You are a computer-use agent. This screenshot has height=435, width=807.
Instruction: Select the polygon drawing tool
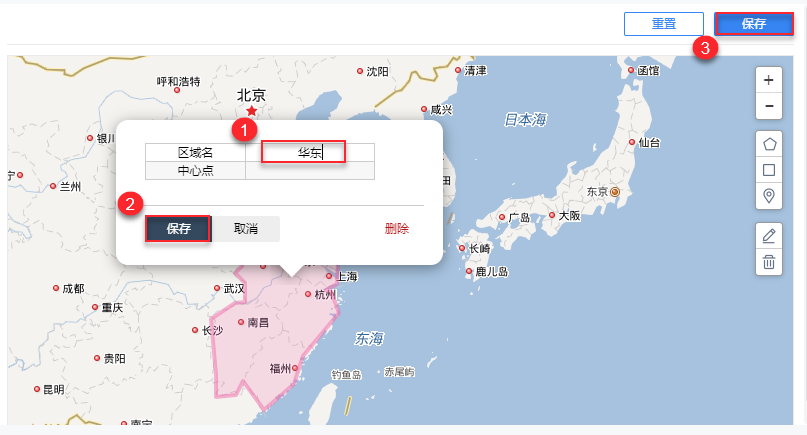point(769,144)
